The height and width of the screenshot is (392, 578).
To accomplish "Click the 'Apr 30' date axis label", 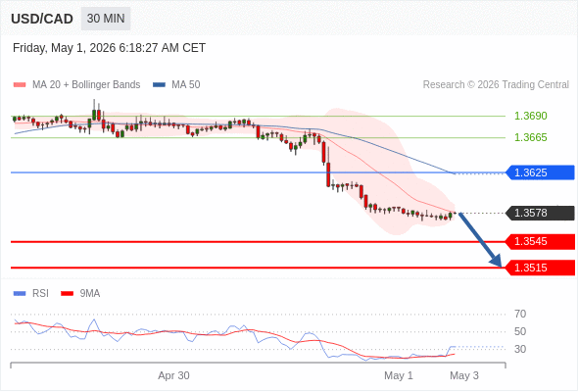I will pos(173,375).
